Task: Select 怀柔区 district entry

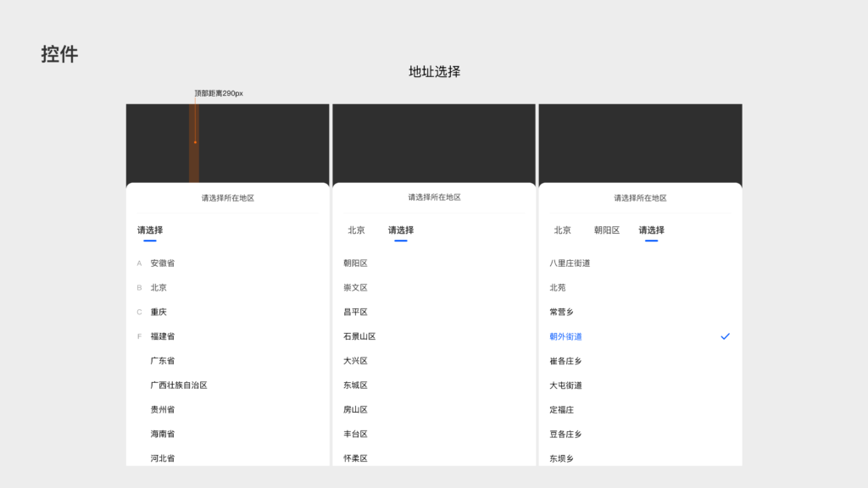Action: coord(355,458)
